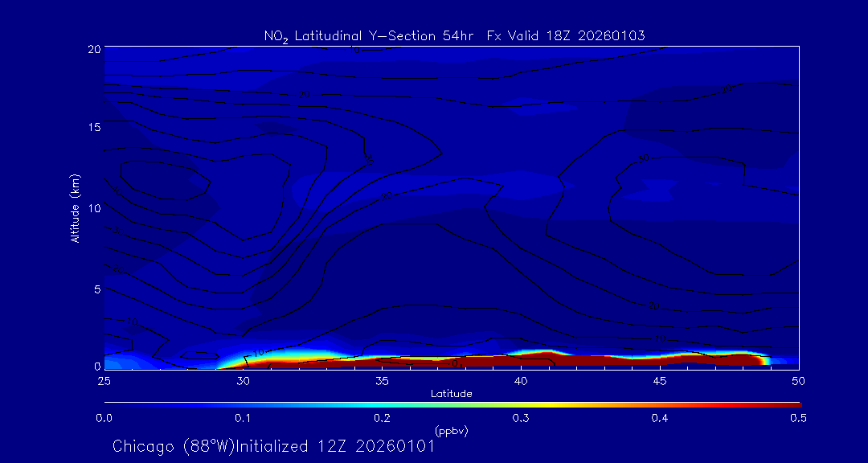Viewport: 868px width, 463px height.
Task: Select the 45 tick on the latitude axis
Action: [x=660, y=380]
